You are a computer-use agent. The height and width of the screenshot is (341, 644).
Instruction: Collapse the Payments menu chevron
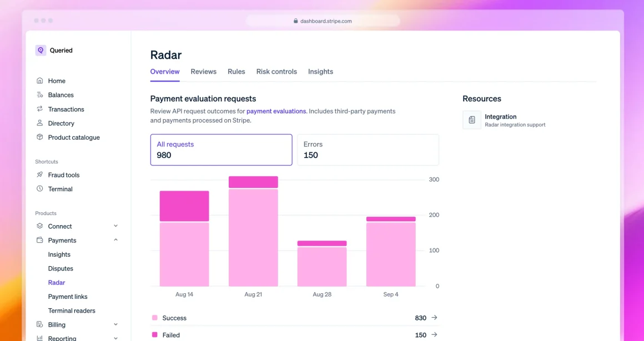116,240
